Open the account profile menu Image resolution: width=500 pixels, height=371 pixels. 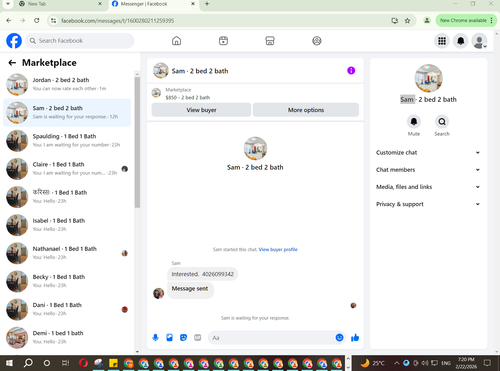pos(479,41)
